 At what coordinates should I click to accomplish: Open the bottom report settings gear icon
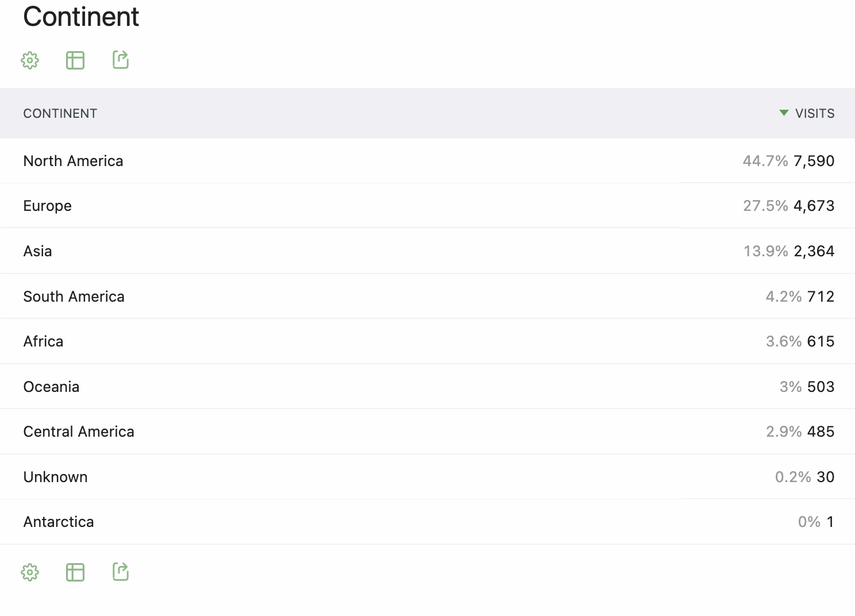click(x=30, y=572)
